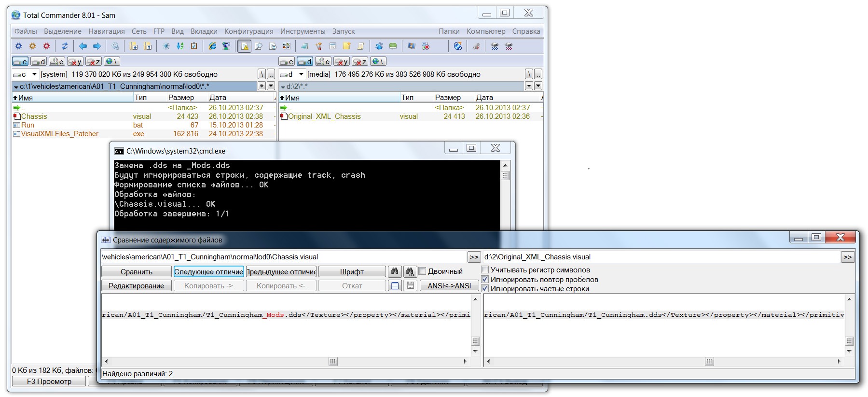Viewport: 868px width, 397px height.
Task: Click the left file path input field
Action: click(x=283, y=257)
